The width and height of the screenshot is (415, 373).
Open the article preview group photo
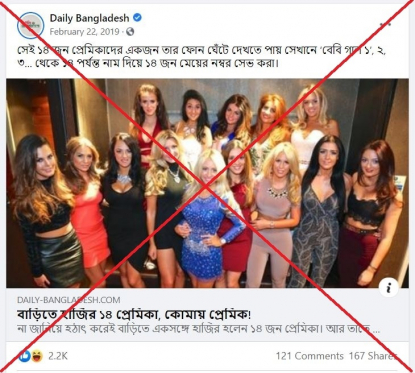pos(207,183)
